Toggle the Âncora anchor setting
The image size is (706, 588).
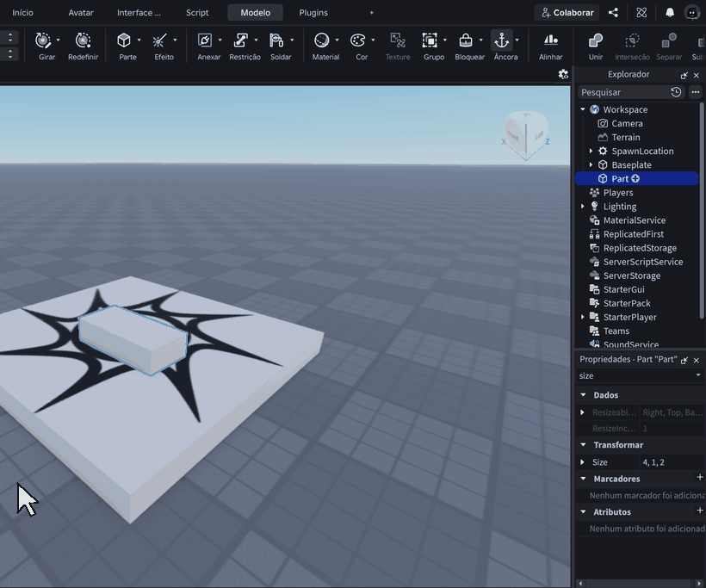coord(502,41)
